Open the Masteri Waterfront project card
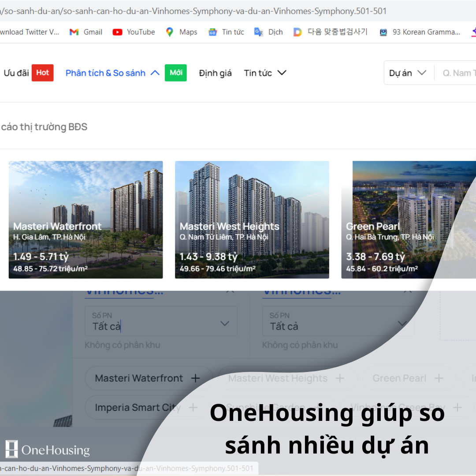The width and height of the screenshot is (476, 476). (x=86, y=219)
